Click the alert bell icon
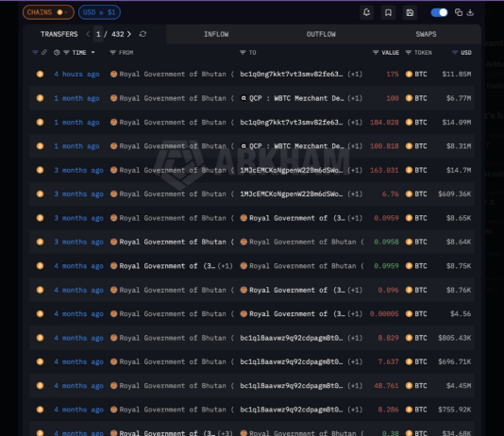504x436 pixels. point(367,12)
